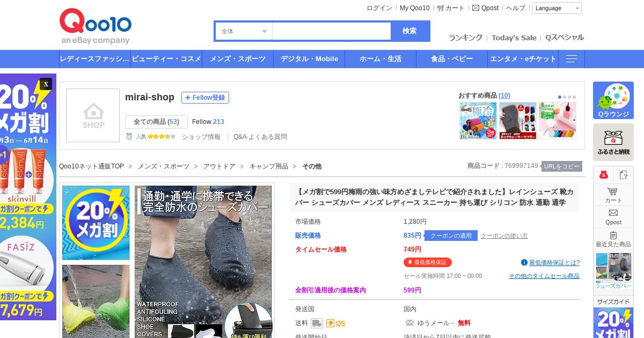Open ビューティー・コスメ category tab
The height and width of the screenshot is (338, 644).
[x=166, y=59]
